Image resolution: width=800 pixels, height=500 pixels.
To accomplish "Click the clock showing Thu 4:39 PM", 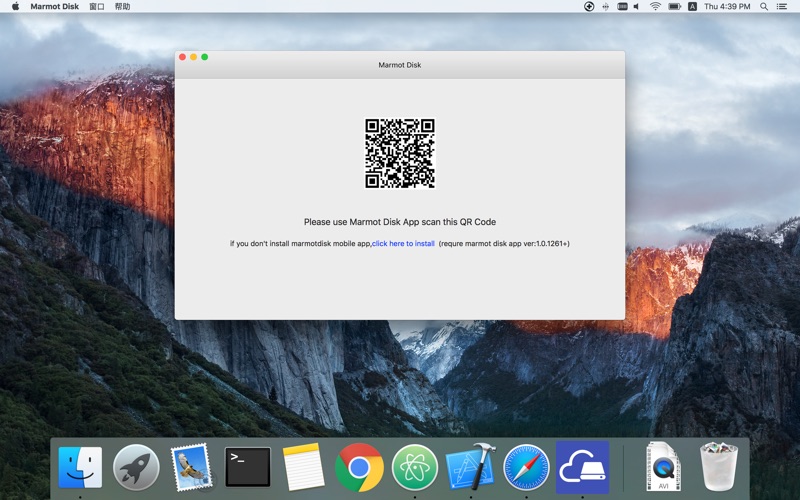I will click(727, 6).
